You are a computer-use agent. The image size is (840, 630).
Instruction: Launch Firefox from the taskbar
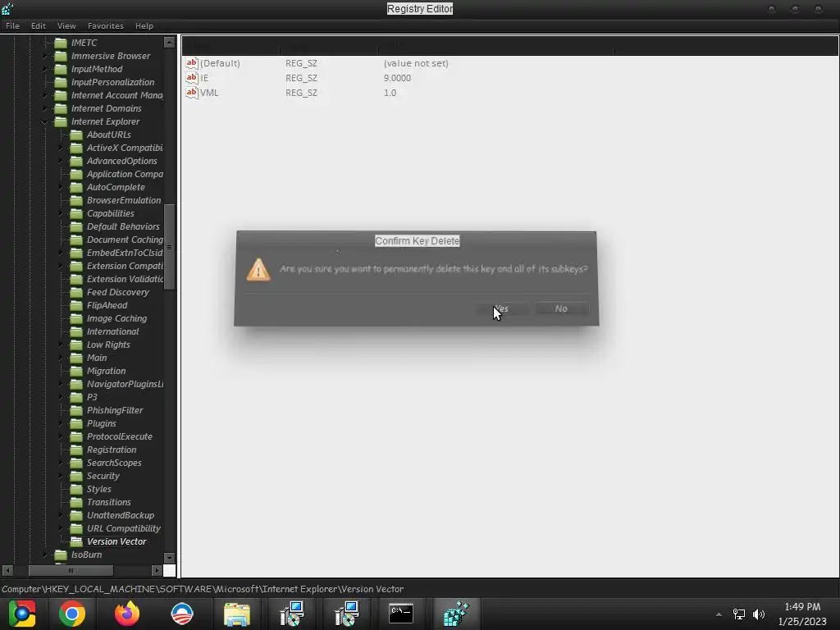tap(127, 614)
